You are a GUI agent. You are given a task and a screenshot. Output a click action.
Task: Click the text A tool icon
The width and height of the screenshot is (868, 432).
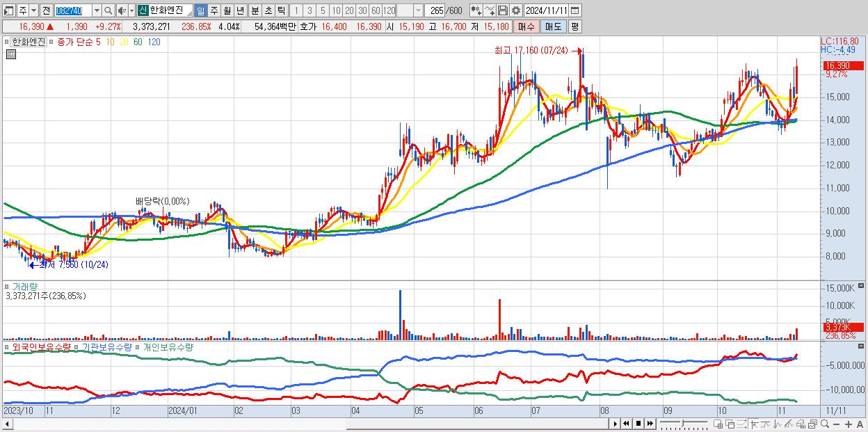tap(860, 424)
